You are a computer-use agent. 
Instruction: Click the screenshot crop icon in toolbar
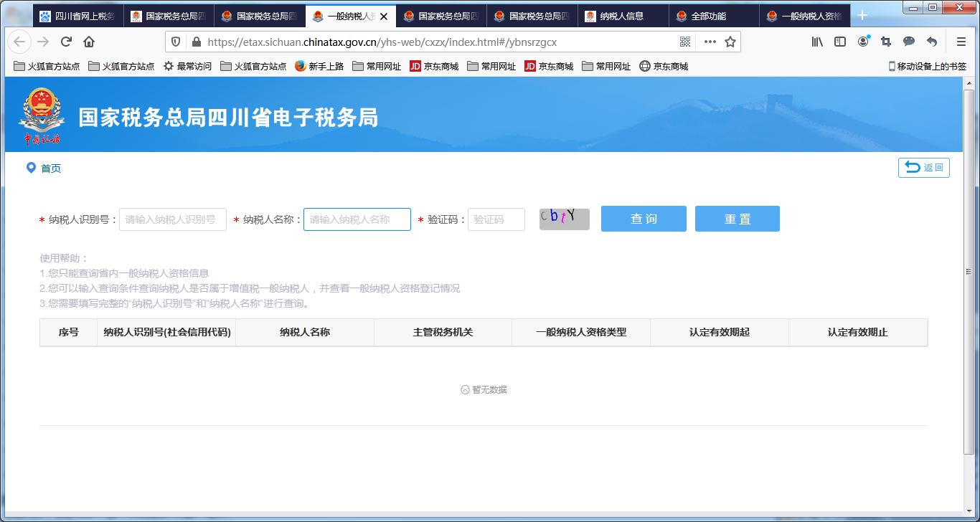[x=885, y=42]
